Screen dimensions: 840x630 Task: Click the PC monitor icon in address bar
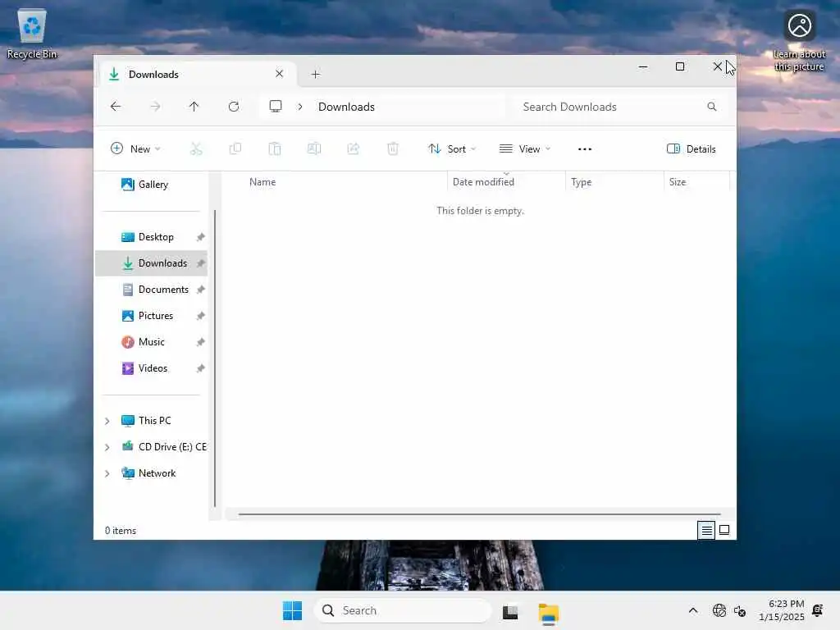click(x=276, y=106)
